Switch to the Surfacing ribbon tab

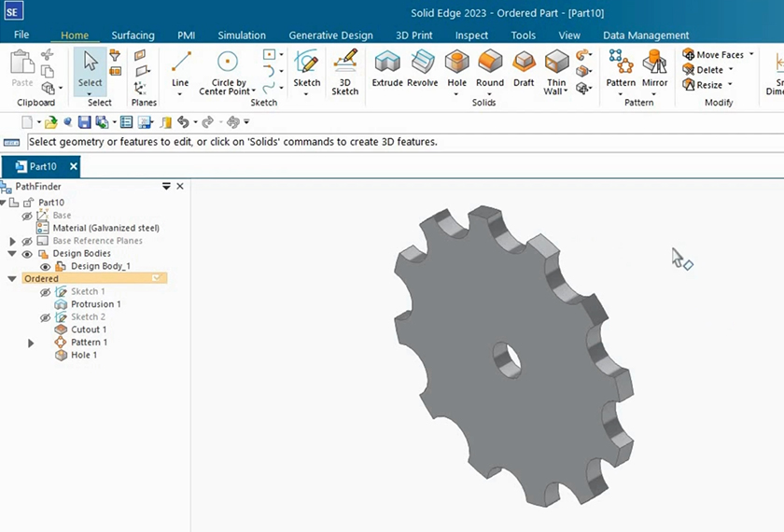point(133,35)
